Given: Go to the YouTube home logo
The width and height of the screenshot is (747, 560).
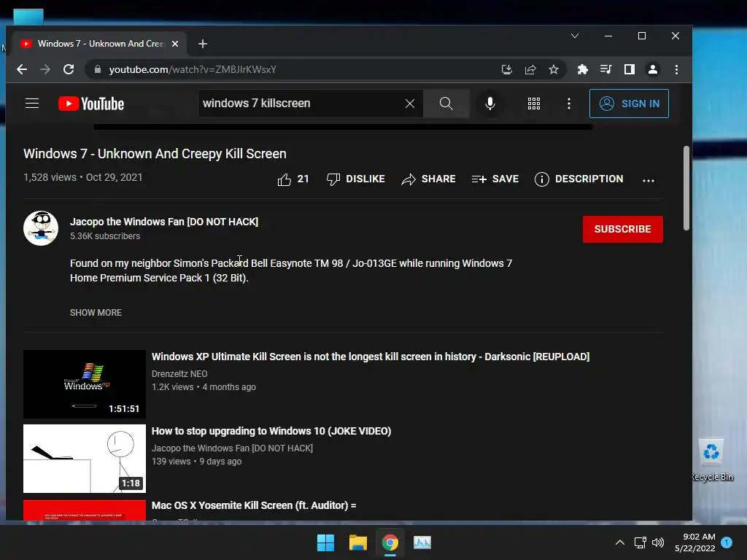Looking at the screenshot, I should point(91,104).
